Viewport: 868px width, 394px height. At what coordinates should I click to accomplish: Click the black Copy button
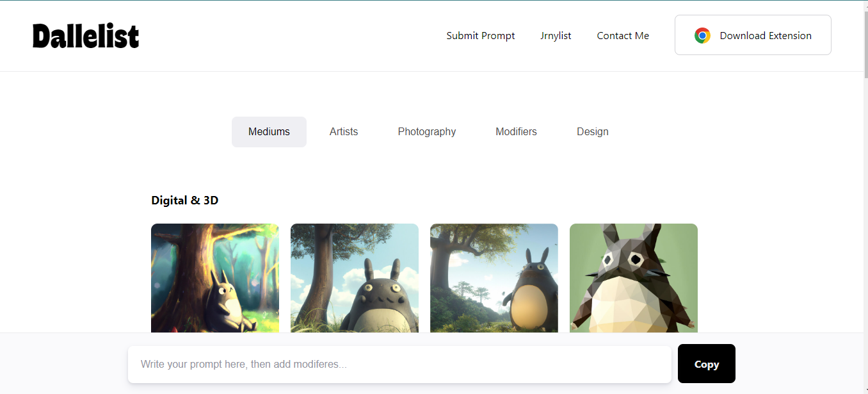pyautogui.click(x=707, y=364)
